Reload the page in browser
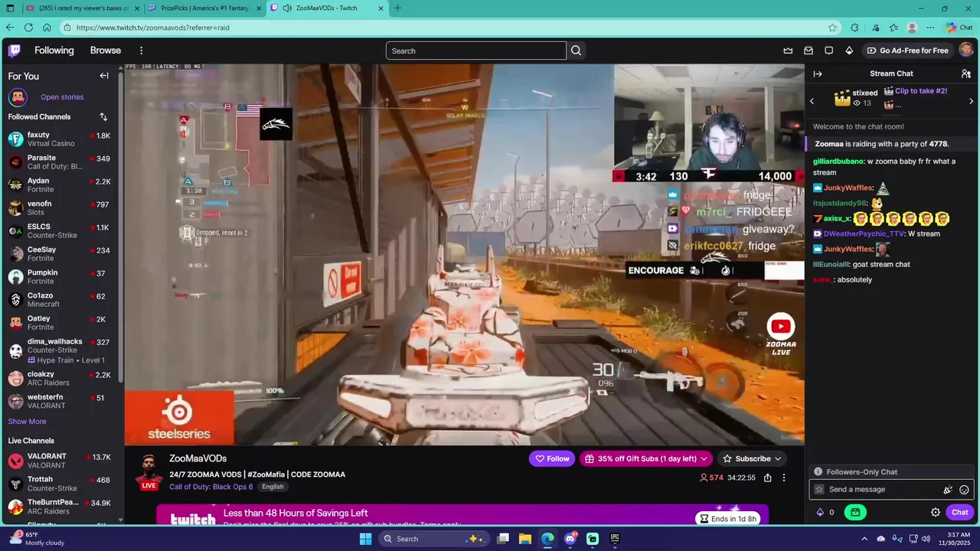This screenshot has height=551, width=980. 28,28
